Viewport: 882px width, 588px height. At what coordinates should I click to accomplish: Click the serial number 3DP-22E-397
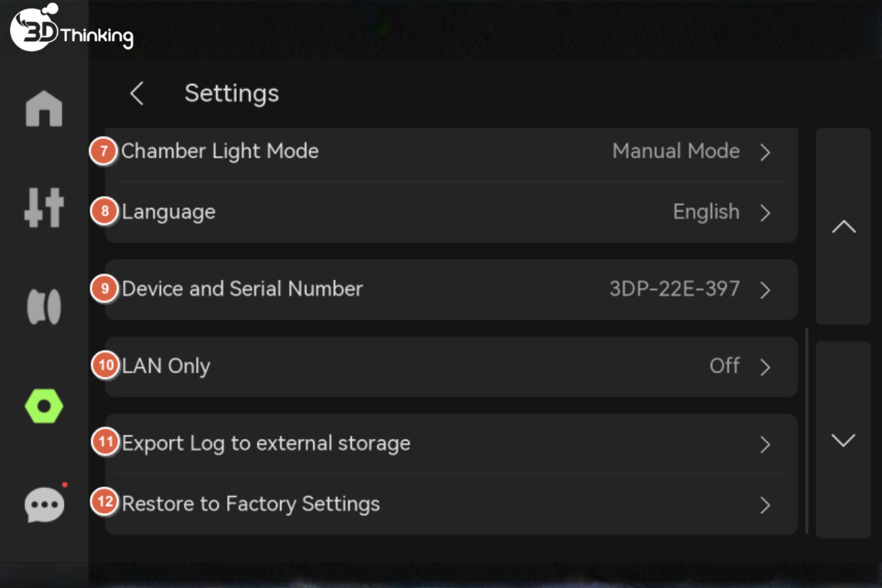point(674,289)
